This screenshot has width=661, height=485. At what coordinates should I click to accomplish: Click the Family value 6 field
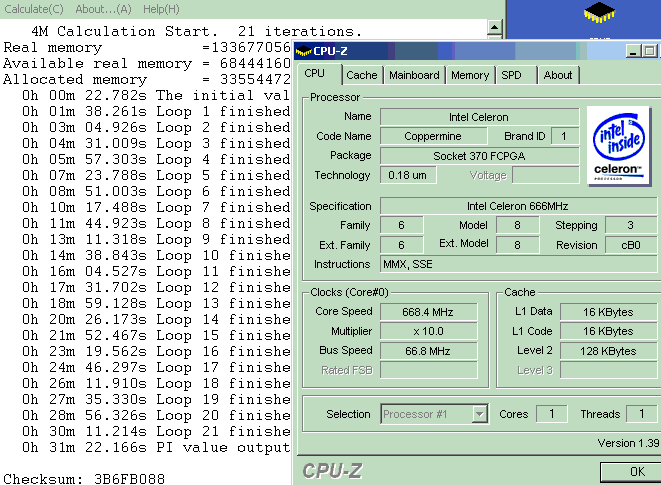[401, 226]
